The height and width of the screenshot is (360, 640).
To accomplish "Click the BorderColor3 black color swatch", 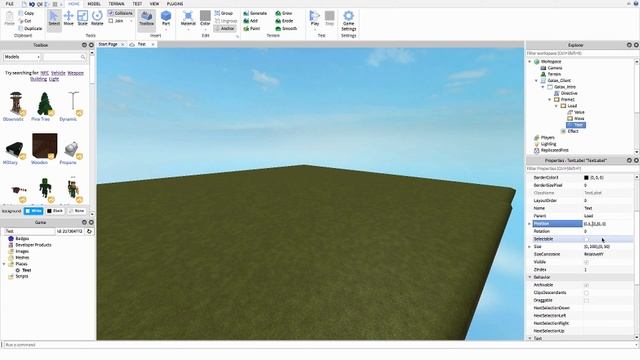I will coord(586,178).
